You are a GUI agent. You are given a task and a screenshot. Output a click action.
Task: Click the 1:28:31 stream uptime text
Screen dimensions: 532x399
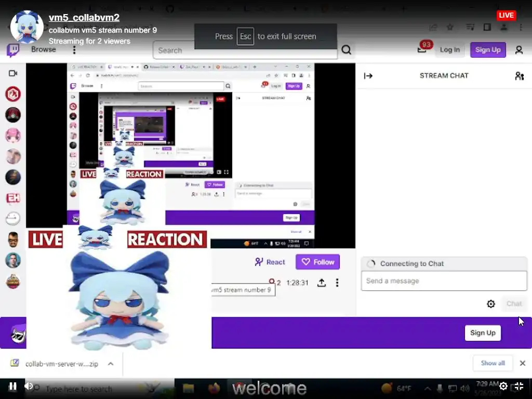click(x=297, y=283)
